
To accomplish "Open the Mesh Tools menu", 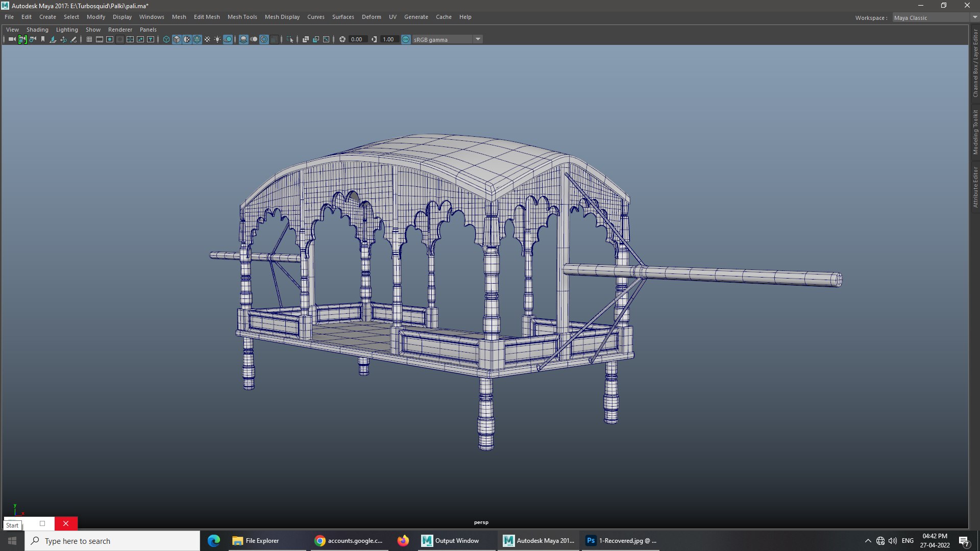I will click(242, 17).
